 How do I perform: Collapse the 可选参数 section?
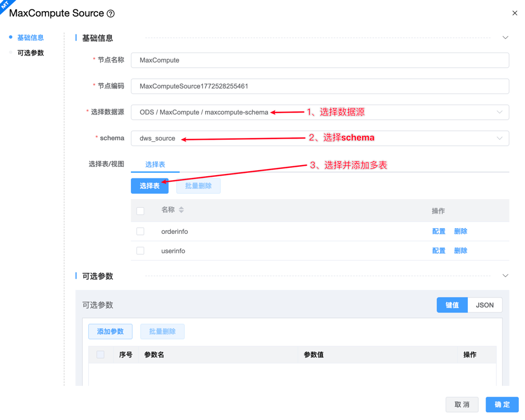[x=505, y=276]
